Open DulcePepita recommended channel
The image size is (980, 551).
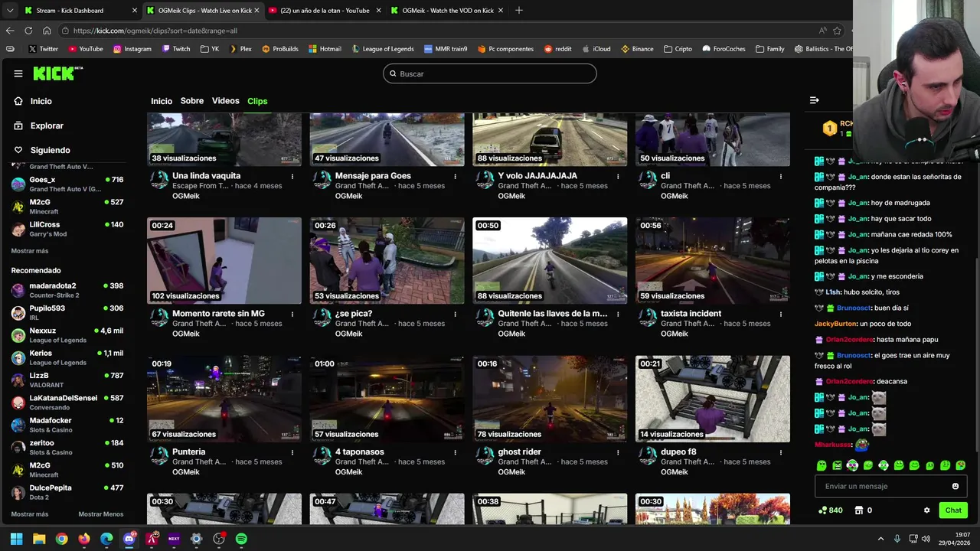click(67, 492)
